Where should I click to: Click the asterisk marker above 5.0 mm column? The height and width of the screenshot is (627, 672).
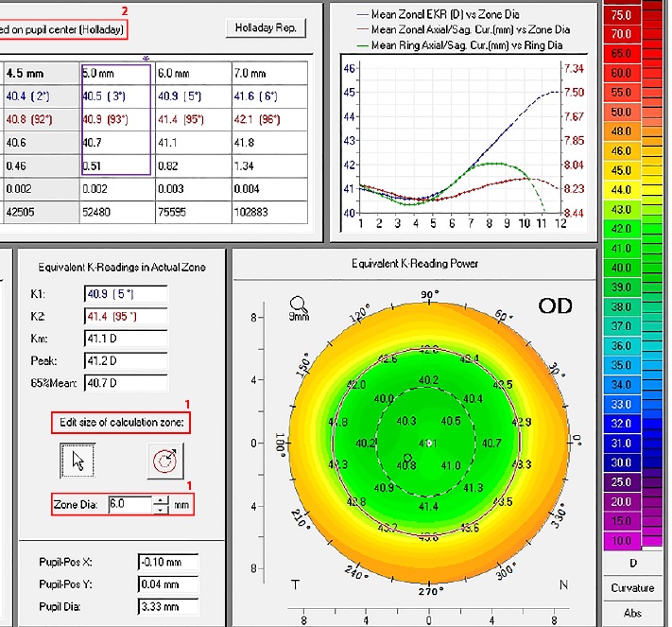click(x=146, y=60)
